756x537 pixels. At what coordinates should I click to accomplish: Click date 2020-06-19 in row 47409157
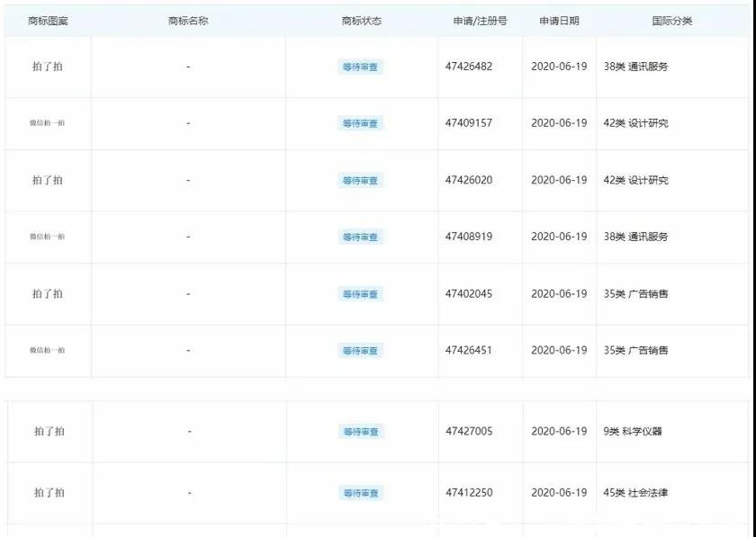coord(559,123)
